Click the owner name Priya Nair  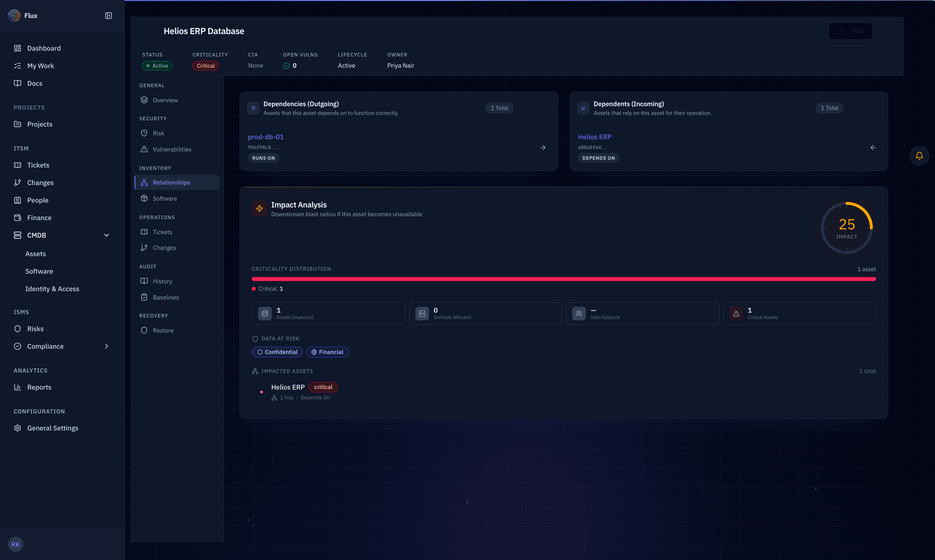(401, 66)
